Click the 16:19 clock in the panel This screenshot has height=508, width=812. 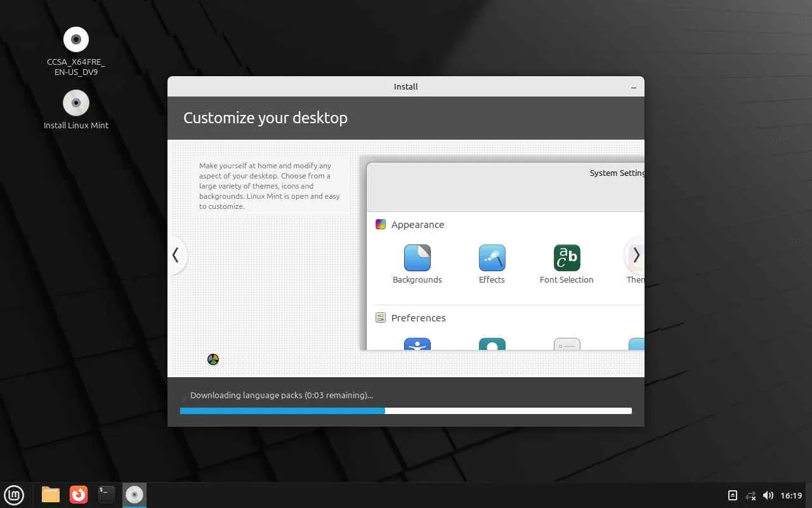point(791,495)
